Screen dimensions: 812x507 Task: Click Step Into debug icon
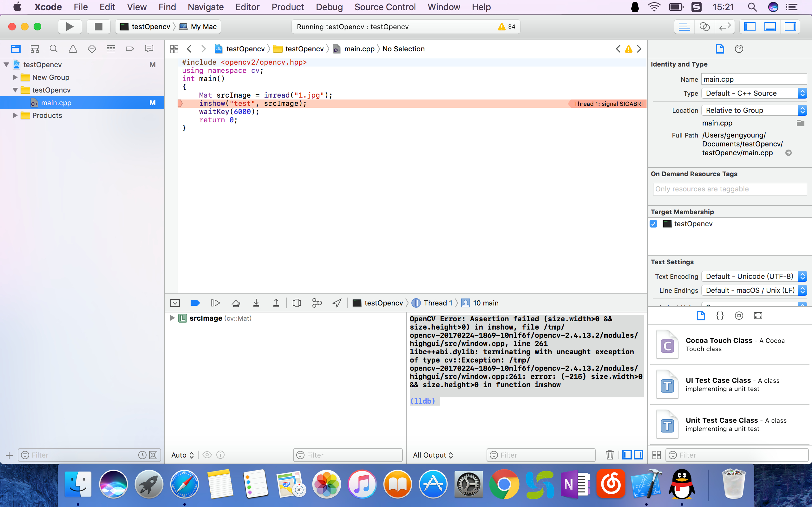[256, 303]
